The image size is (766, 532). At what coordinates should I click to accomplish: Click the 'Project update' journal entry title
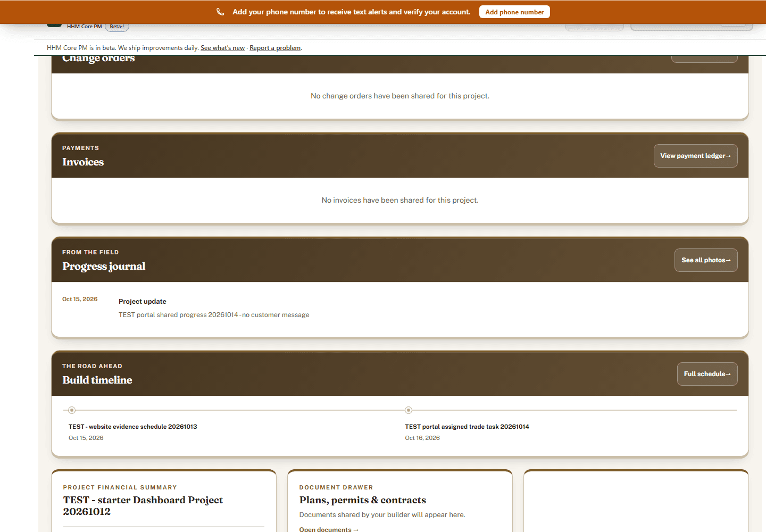click(x=143, y=301)
